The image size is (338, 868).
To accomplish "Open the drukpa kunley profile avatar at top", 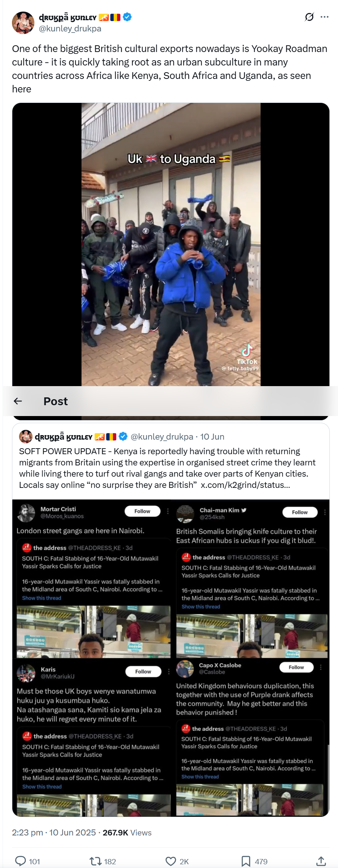I will click(23, 23).
